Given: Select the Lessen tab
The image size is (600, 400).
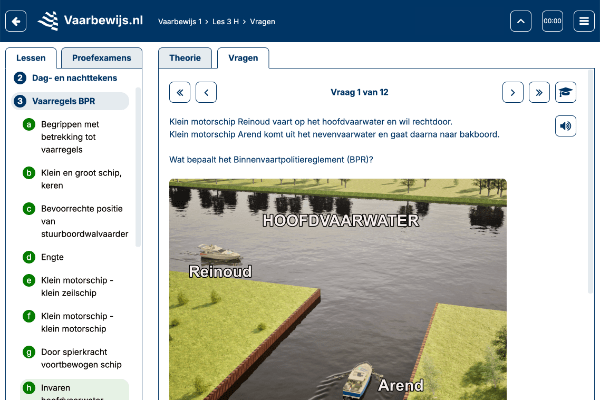Looking at the screenshot, I should click(x=31, y=59).
